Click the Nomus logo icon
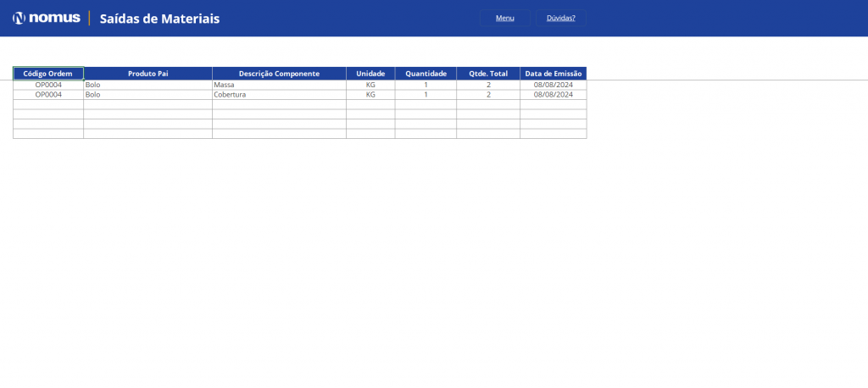 (x=19, y=18)
